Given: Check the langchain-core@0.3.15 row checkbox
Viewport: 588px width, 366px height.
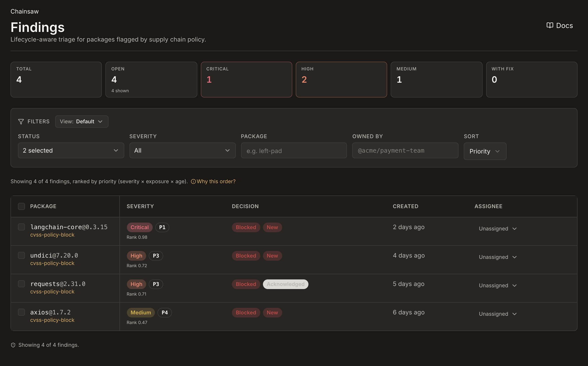Looking at the screenshot, I should click(22, 227).
